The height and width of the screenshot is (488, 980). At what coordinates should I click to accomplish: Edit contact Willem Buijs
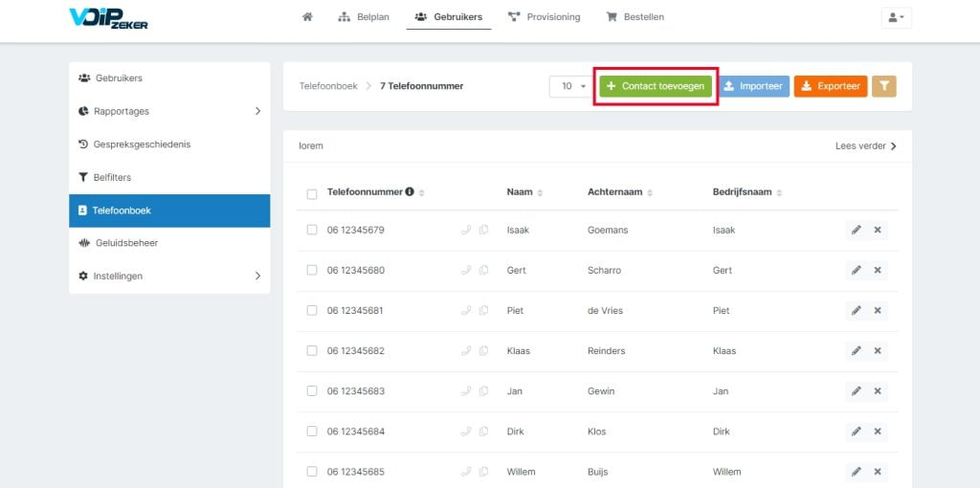coord(857,472)
